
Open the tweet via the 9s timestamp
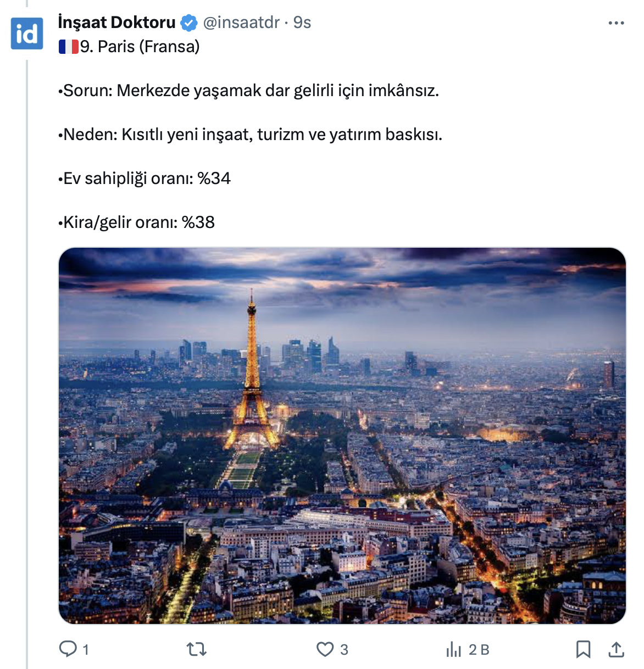pos(302,23)
